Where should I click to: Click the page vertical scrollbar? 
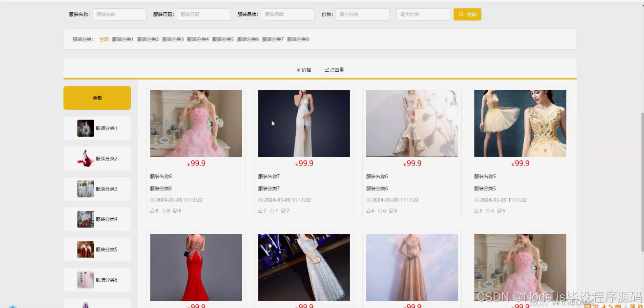pyautogui.click(x=643, y=182)
